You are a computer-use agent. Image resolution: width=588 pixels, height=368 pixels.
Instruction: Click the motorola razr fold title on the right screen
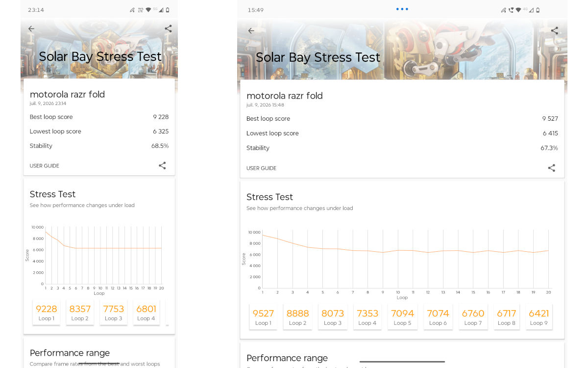[285, 96]
